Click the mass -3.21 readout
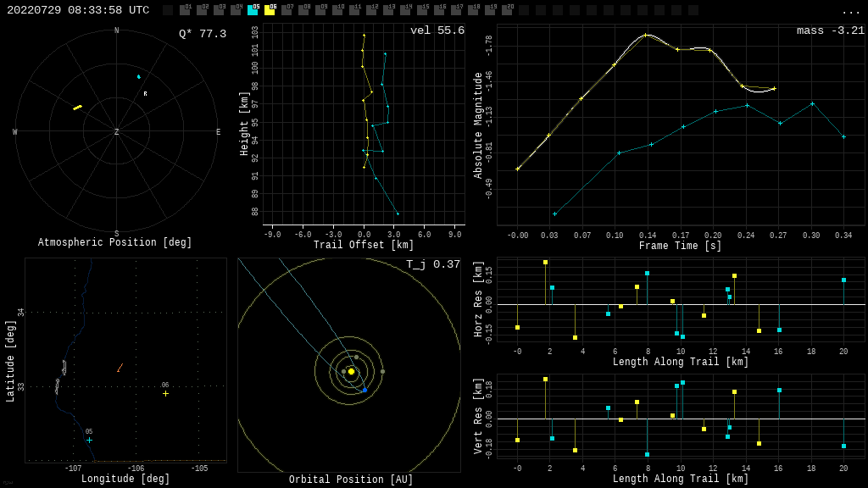This screenshot has width=868, height=488. tap(830, 31)
